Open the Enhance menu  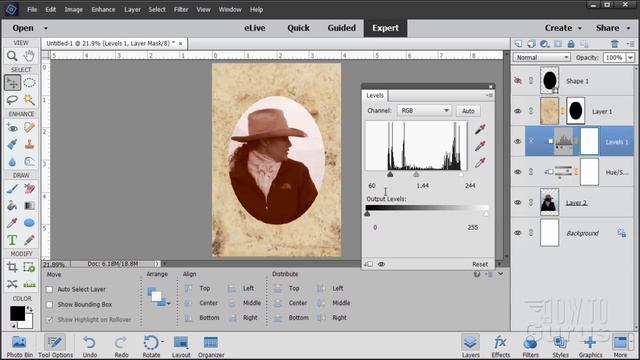103,9
